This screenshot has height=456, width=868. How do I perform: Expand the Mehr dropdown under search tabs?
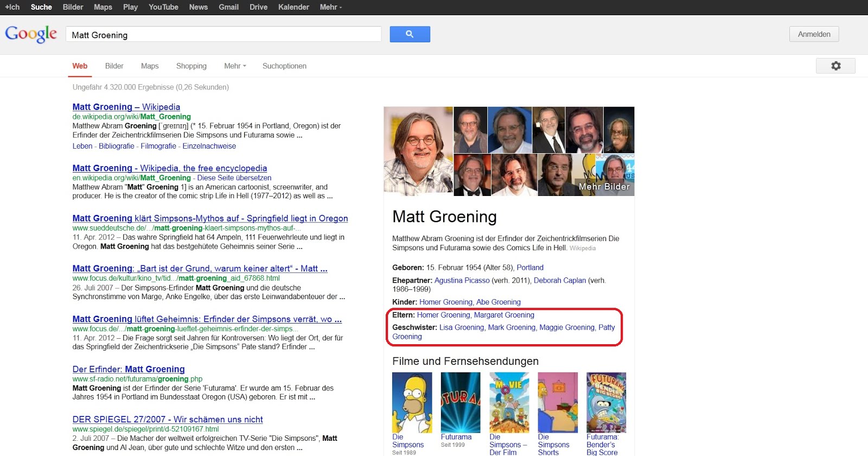235,66
